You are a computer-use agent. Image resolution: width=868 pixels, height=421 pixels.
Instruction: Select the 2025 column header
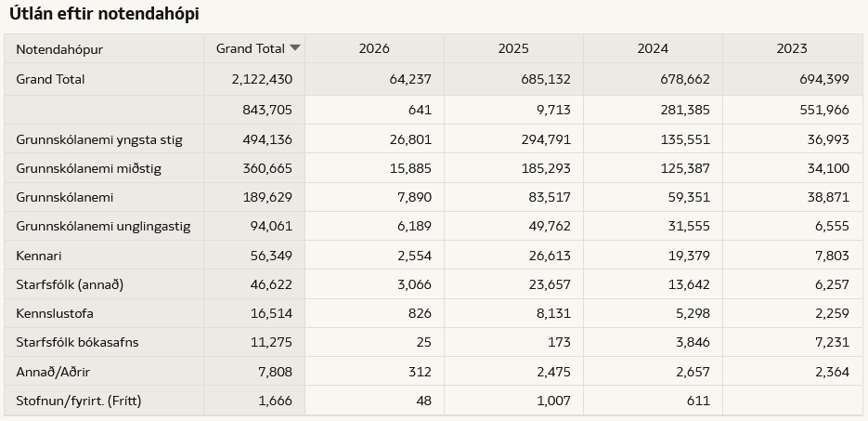click(513, 49)
